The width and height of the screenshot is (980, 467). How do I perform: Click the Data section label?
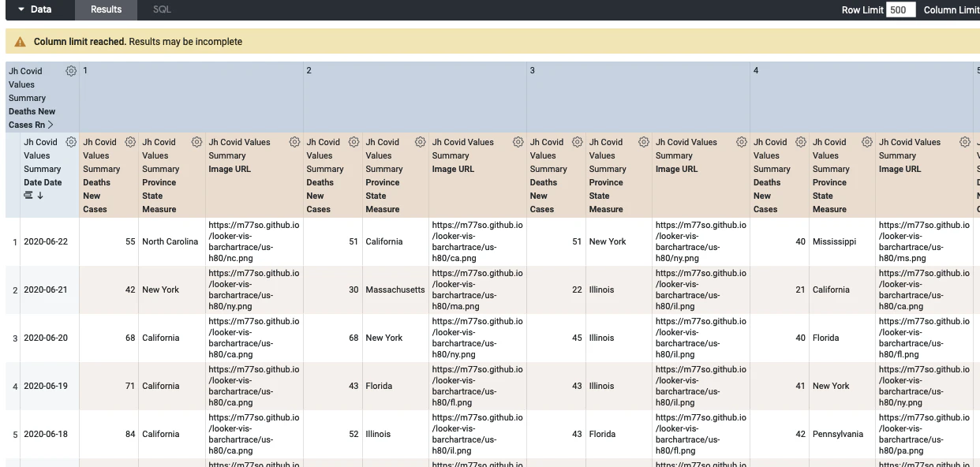tap(41, 9)
